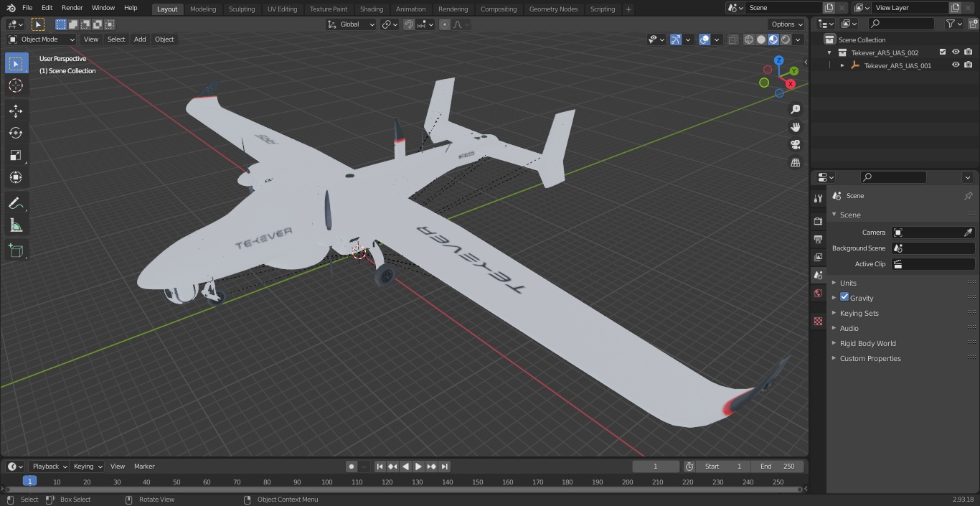Open the Object Mode dropdown
Viewport: 980px width, 506px height.
[42, 39]
